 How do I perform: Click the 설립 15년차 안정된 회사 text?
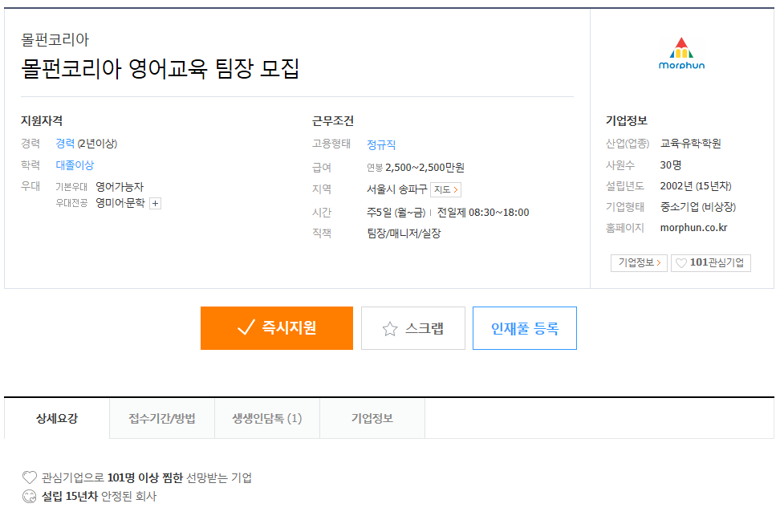99,496
